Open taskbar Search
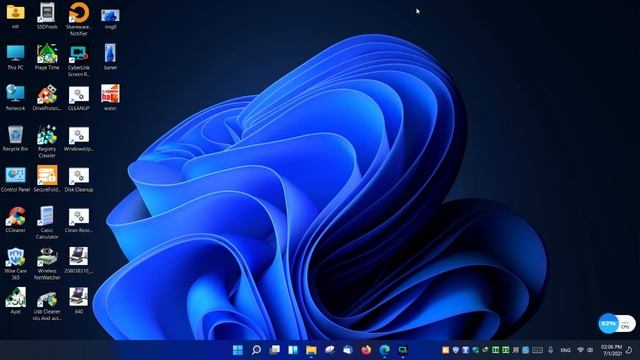The image size is (640, 360). 256,350
